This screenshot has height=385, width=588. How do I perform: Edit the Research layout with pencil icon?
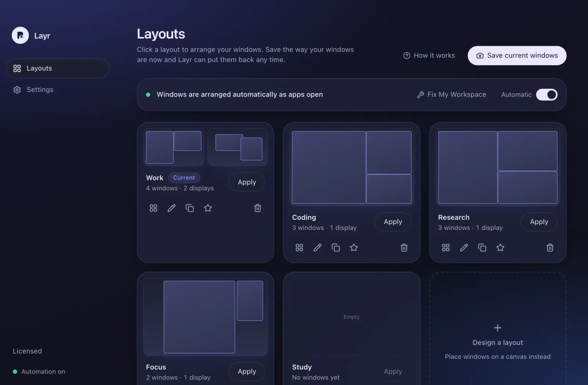pos(464,248)
